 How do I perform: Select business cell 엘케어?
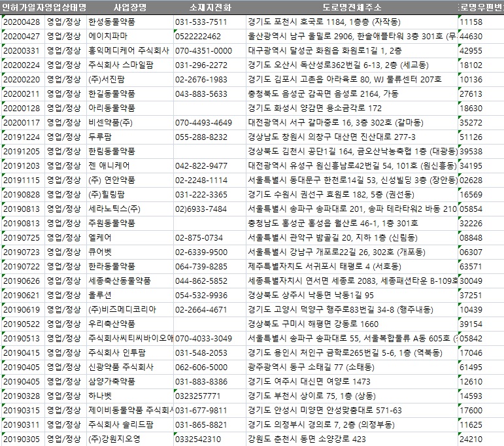pyautogui.click(x=130, y=238)
